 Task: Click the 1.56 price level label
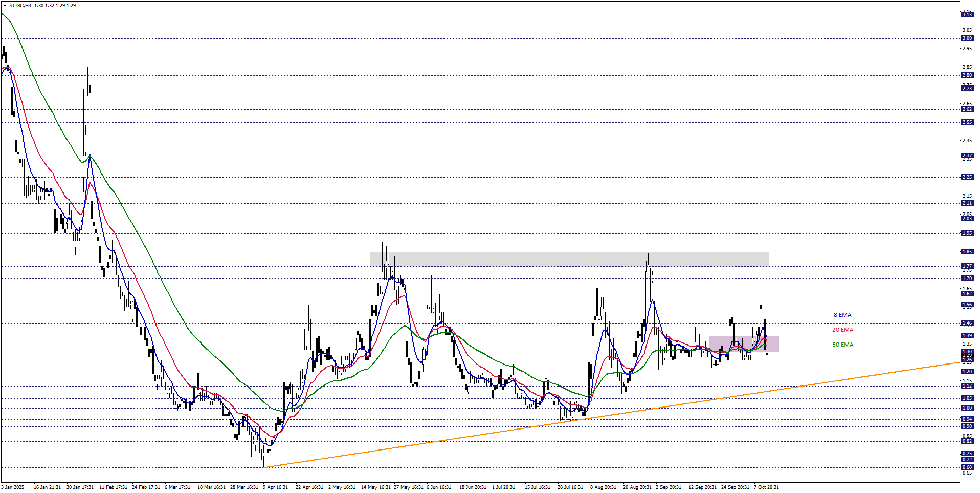(967, 305)
